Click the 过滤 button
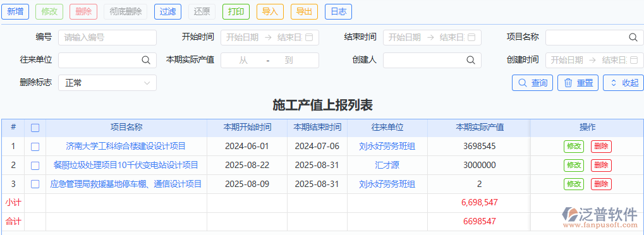 tap(167, 11)
